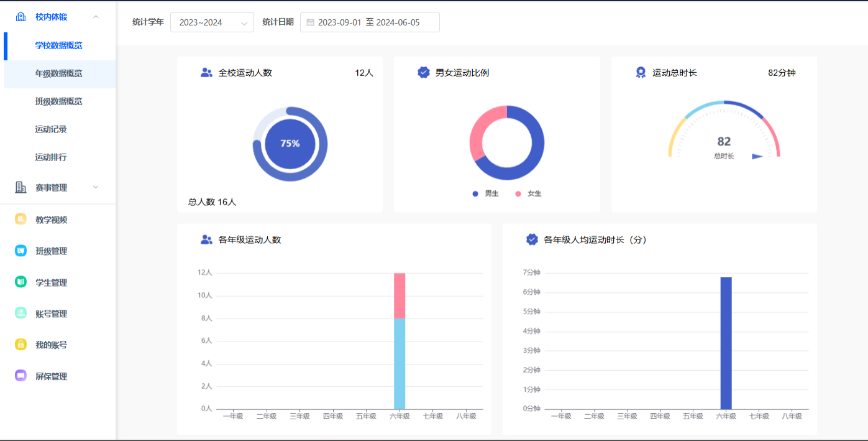Click the 男女运动比例 badge icon
The image size is (868, 441).
click(423, 73)
